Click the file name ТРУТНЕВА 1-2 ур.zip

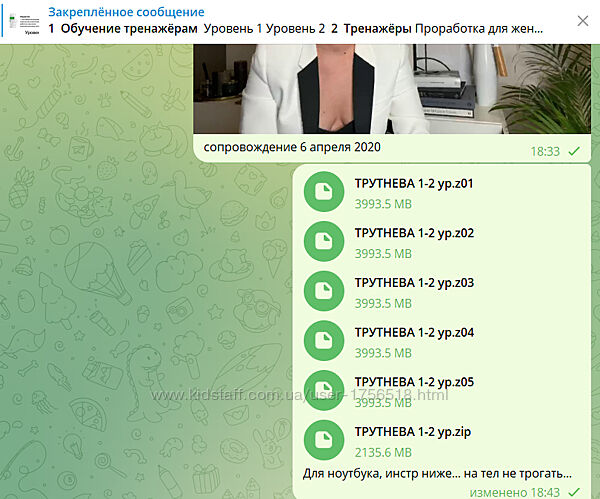[412, 432]
